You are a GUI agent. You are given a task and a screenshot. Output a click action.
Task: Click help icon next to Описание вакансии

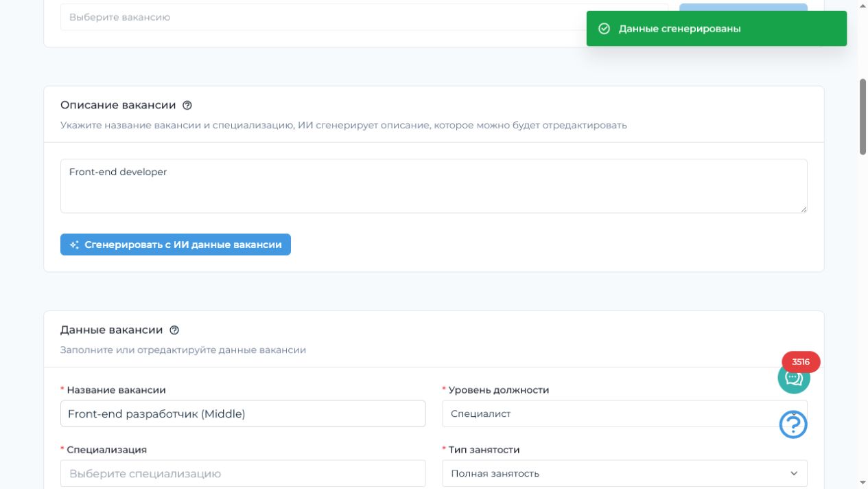[x=187, y=106]
